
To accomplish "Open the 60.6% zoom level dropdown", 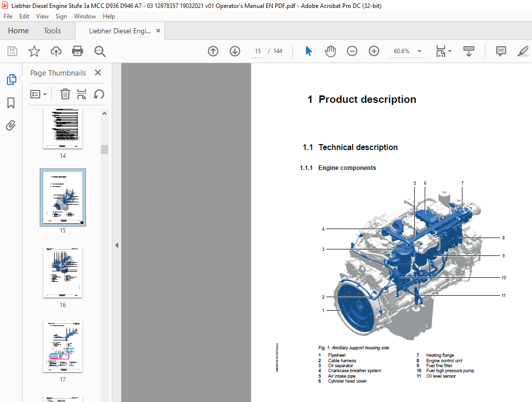I will (419, 51).
